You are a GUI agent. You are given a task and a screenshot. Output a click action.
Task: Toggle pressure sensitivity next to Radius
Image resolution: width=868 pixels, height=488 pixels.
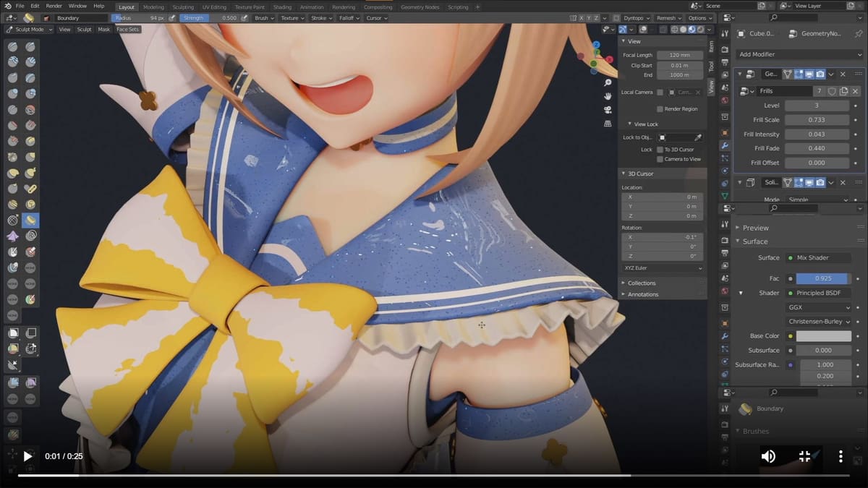tap(173, 18)
